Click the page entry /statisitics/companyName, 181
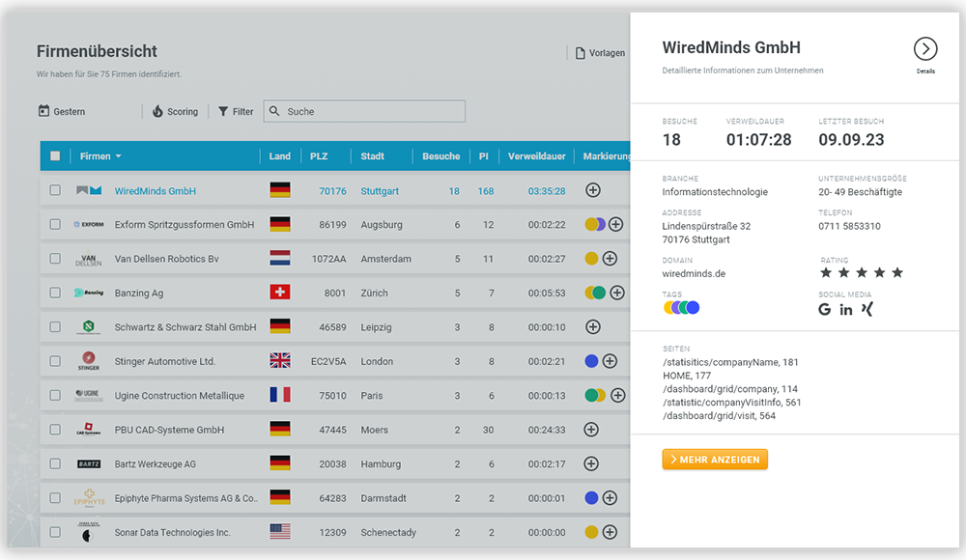Screen dimensions: 966x560 [x=730, y=362]
